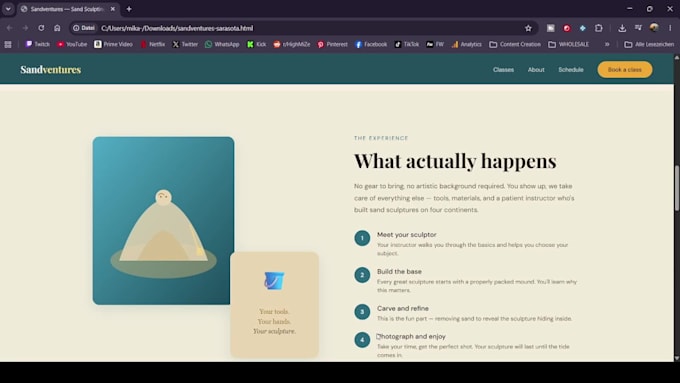This screenshot has height=383, width=680.
Task: Go back using the browser back arrow
Action: [10, 28]
